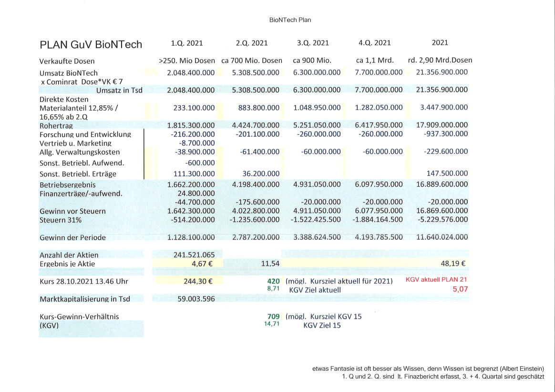
Task: Click the Verwaltungskosten value -61.400.000
Action: click(x=259, y=151)
